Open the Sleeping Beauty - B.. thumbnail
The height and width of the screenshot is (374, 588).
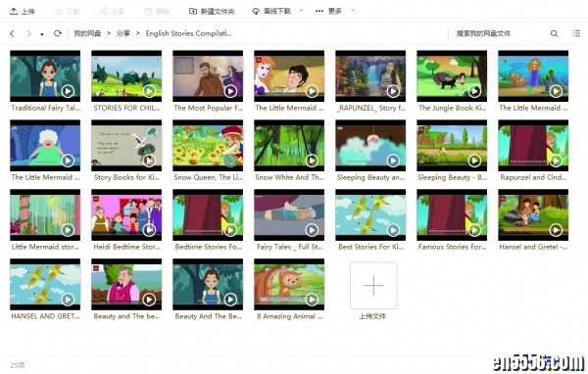tap(452, 146)
